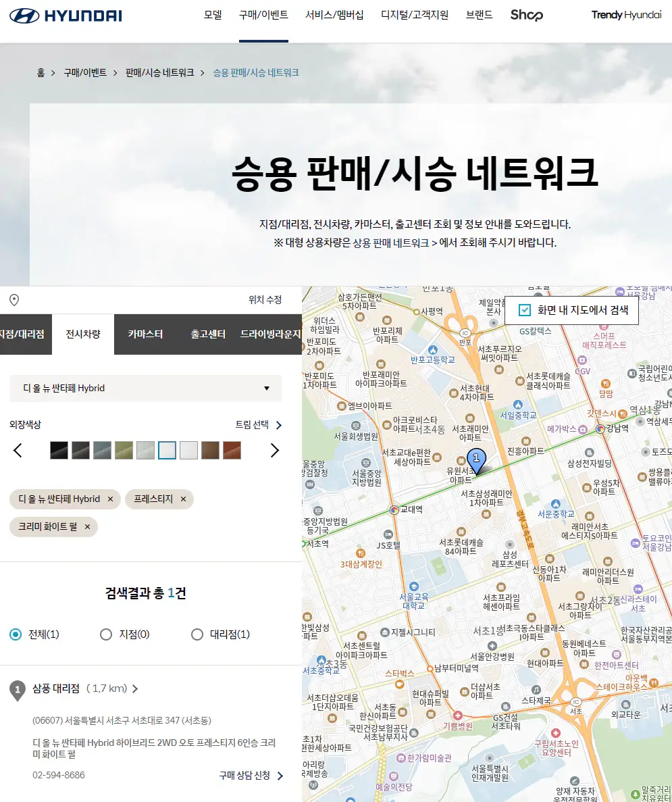Open the 디지털/고객지원 menu
This screenshot has height=802, width=672.
415,15
